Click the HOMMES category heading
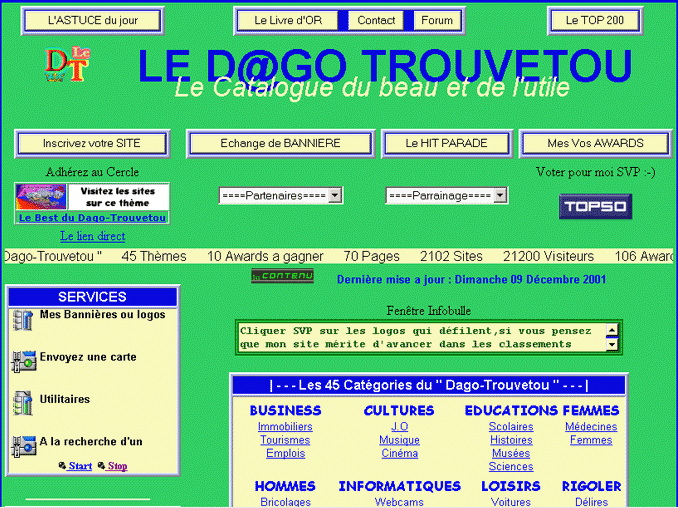 click(285, 486)
